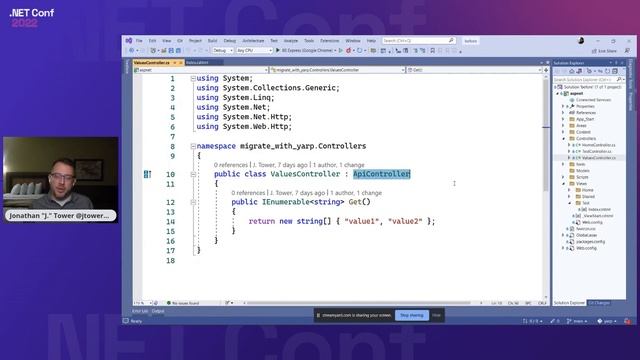Switch to the Solution Explorer bottom tab
The width and height of the screenshot is (640, 360).
tap(569, 303)
